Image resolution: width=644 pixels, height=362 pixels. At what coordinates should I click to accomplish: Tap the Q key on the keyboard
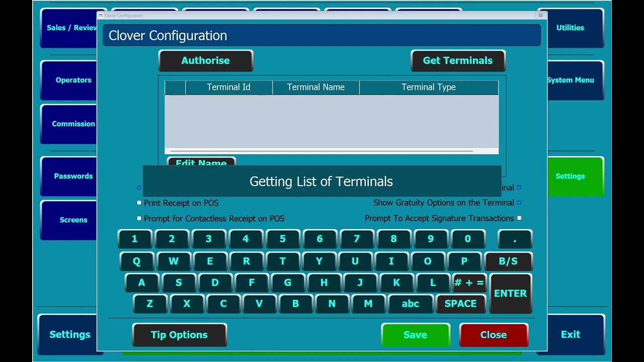[x=137, y=261]
